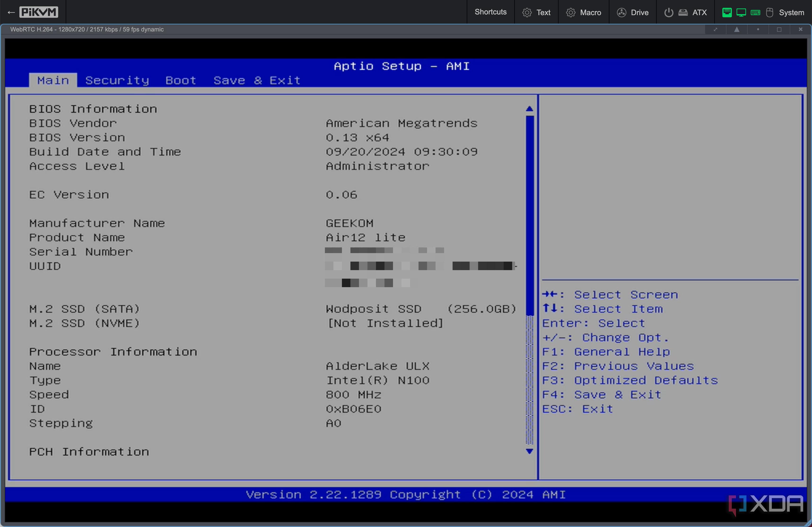Click the PiKVM logo
812x527 pixels.
(39, 12)
